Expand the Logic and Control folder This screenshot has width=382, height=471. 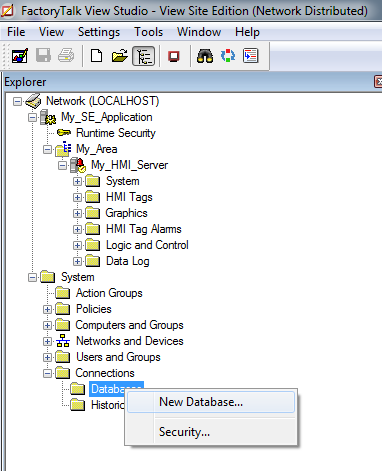pyautogui.click(x=77, y=245)
